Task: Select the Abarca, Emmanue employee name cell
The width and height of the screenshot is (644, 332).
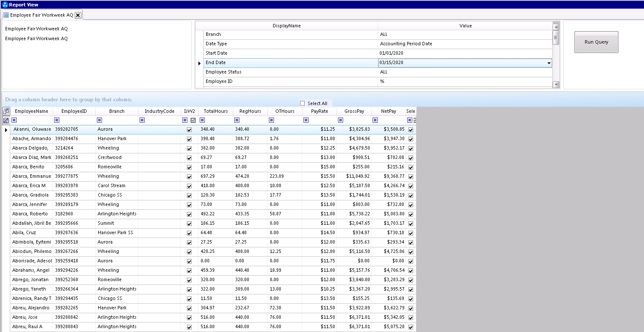Action: point(32,176)
